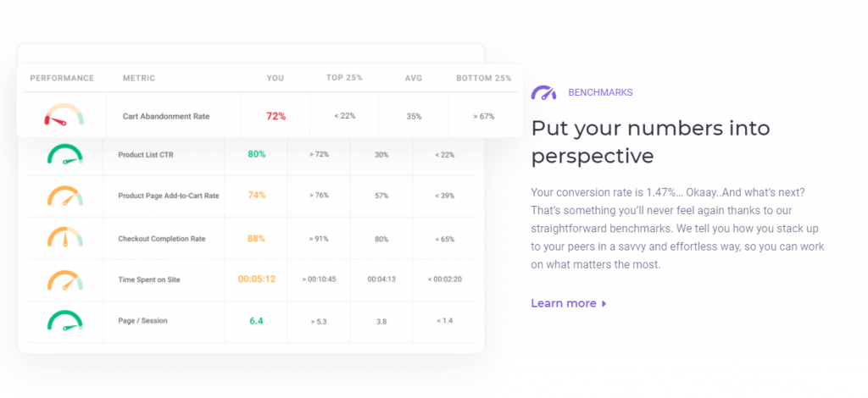Viewport: 868px width, 398px height.
Task: Select the TOP 25% column header
Action: tap(344, 78)
